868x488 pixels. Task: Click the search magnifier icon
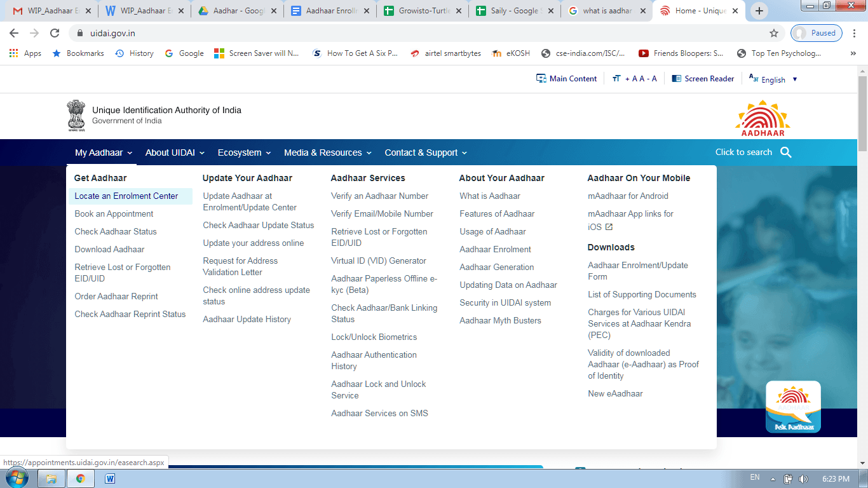coord(786,152)
